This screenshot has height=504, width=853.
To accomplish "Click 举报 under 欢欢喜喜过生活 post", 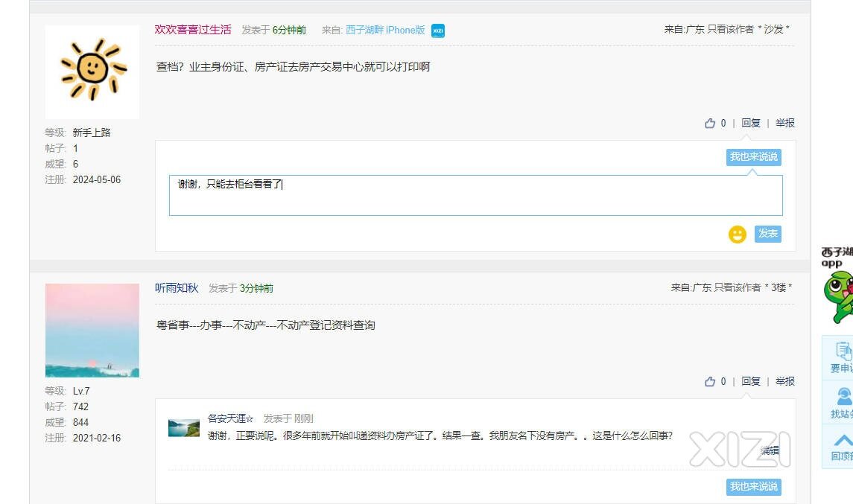I will click(x=785, y=124).
